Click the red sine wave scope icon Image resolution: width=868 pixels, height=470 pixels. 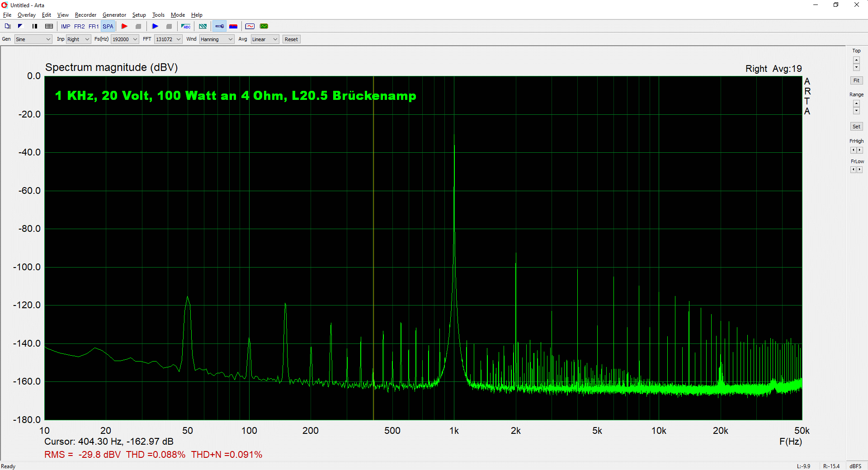tap(250, 26)
